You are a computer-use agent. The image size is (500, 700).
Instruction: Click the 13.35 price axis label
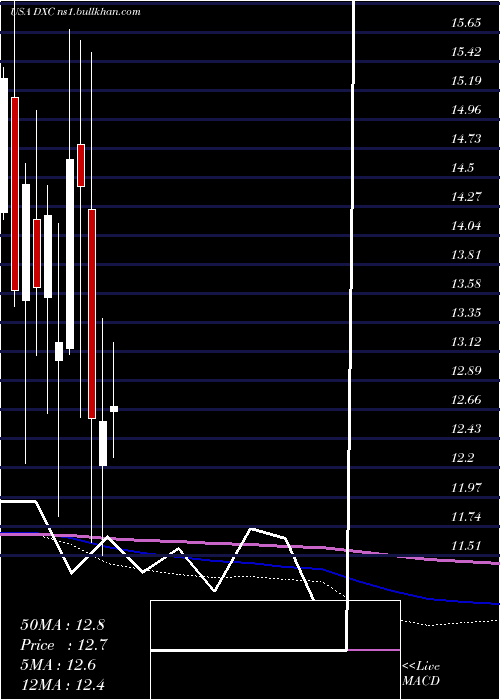[x=466, y=312]
